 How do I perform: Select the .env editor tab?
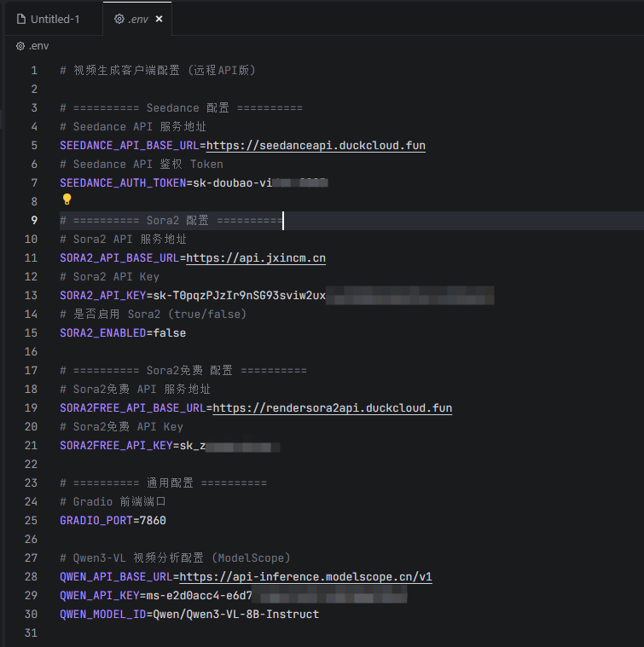(x=137, y=19)
